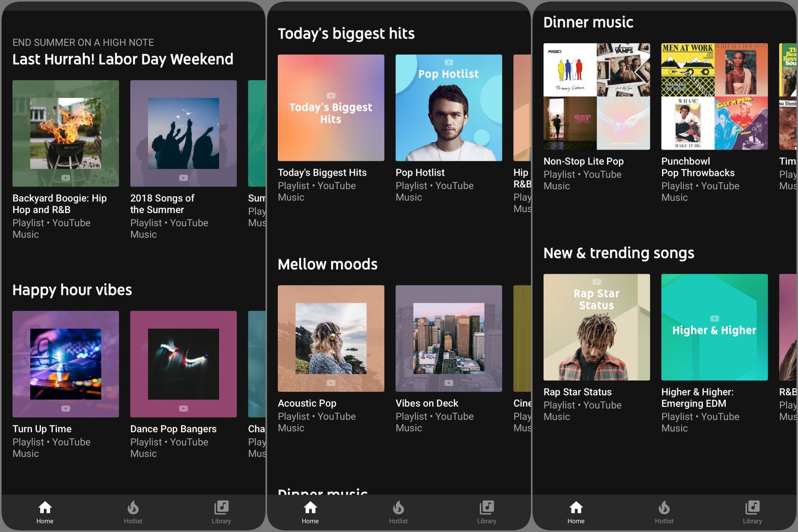Screen dimensions: 798x532
Task: Open Dance Pop Bangers playlist cover
Action: pos(184,364)
